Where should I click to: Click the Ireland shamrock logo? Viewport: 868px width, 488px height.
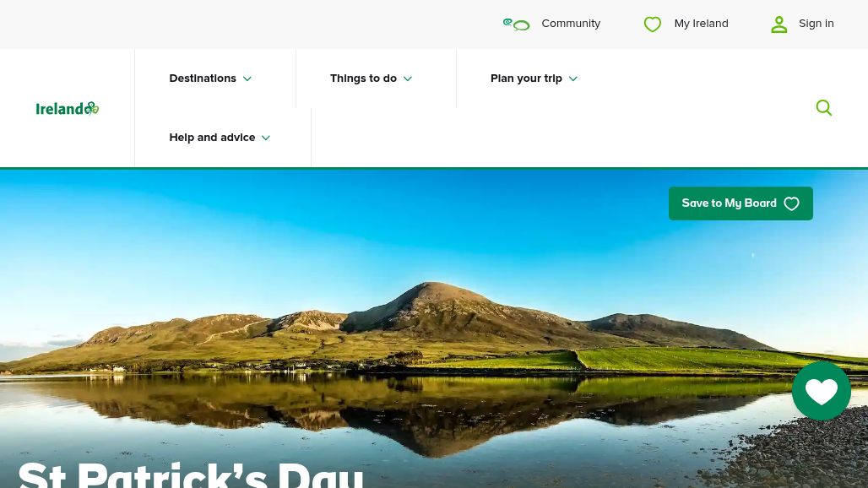pos(67,108)
